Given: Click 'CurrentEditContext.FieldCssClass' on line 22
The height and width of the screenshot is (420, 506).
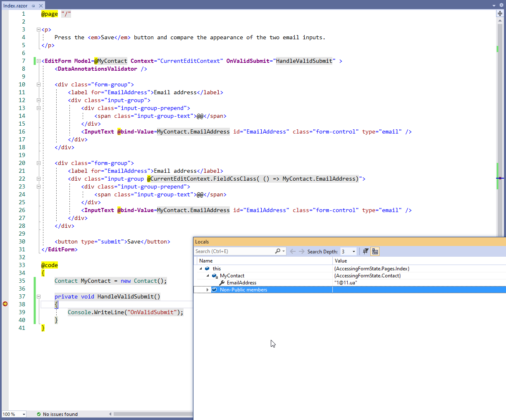Looking at the screenshot, I should [x=203, y=179].
